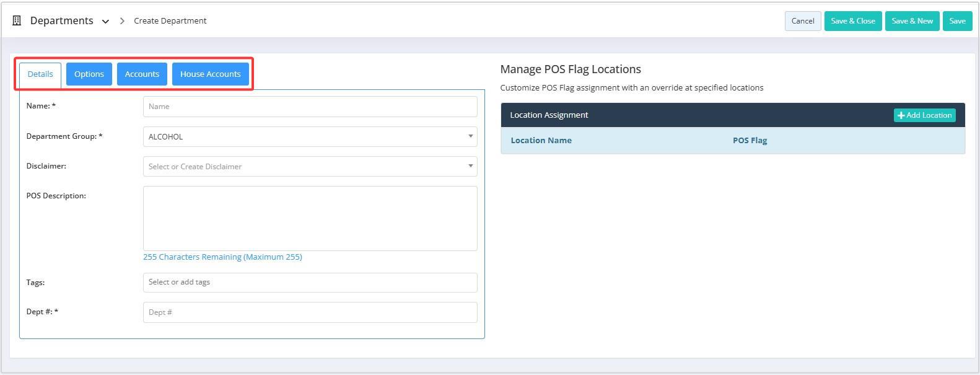The image size is (980, 375).
Task: Click the Create Department breadcrumb
Action: pos(170,20)
